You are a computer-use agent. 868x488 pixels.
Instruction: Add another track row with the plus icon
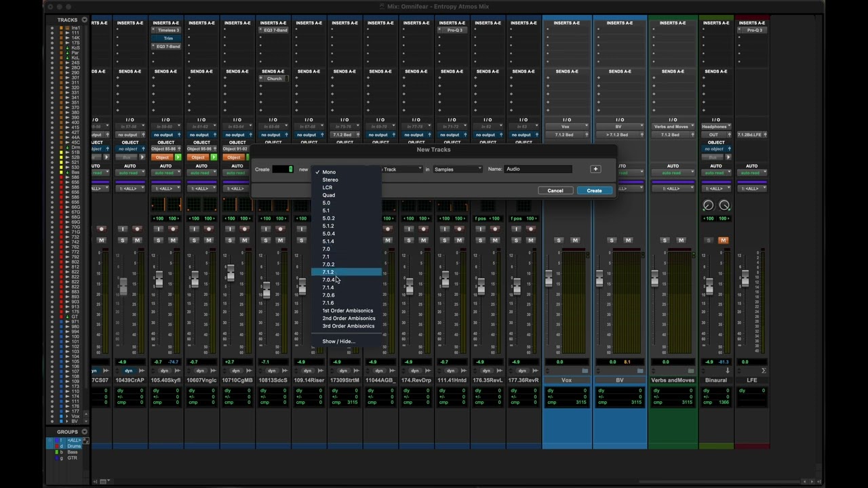[x=595, y=169]
